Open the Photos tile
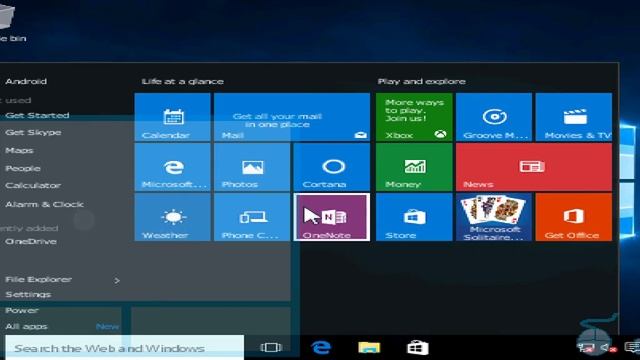This screenshot has width=640, height=360. (x=252, y=167)
